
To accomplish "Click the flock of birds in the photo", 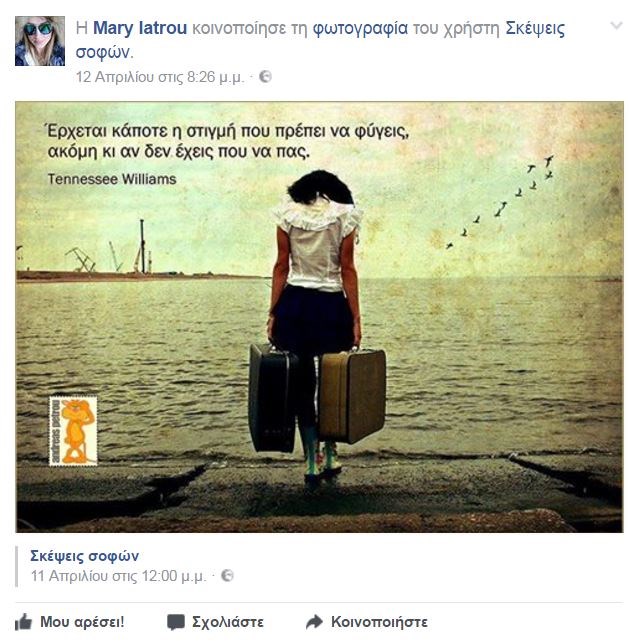I will click(501, 202).
